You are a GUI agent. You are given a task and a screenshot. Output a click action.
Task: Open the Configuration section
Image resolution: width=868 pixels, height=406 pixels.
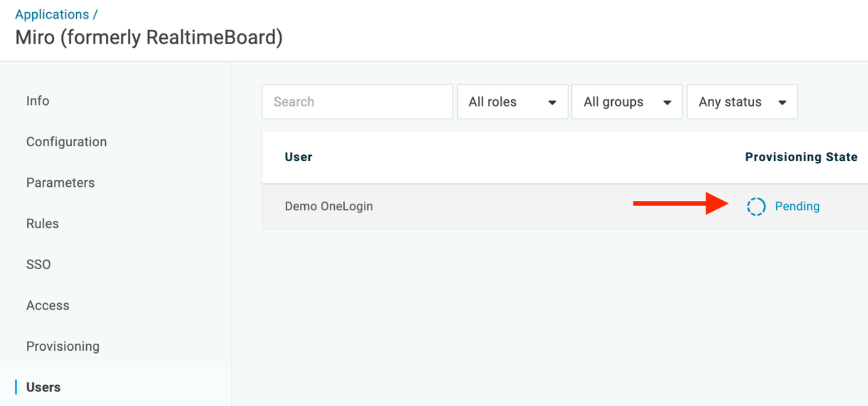[x=66, y=142]
